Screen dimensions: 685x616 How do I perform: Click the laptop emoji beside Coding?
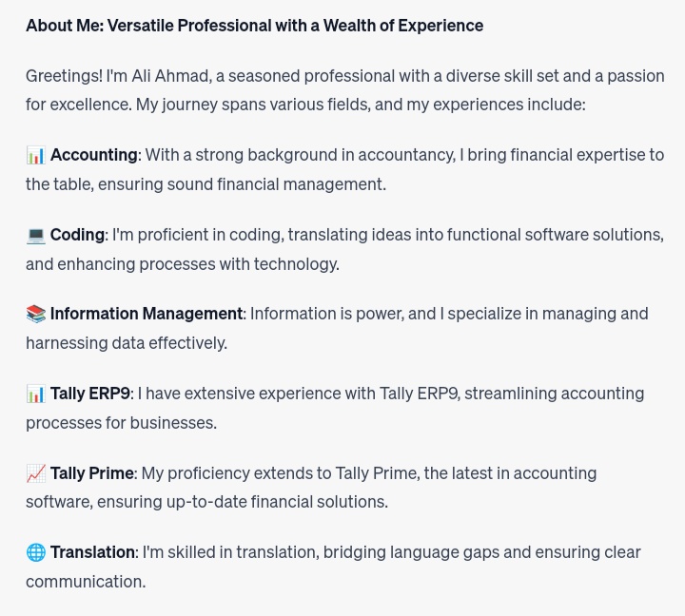(x=36, y=235)
